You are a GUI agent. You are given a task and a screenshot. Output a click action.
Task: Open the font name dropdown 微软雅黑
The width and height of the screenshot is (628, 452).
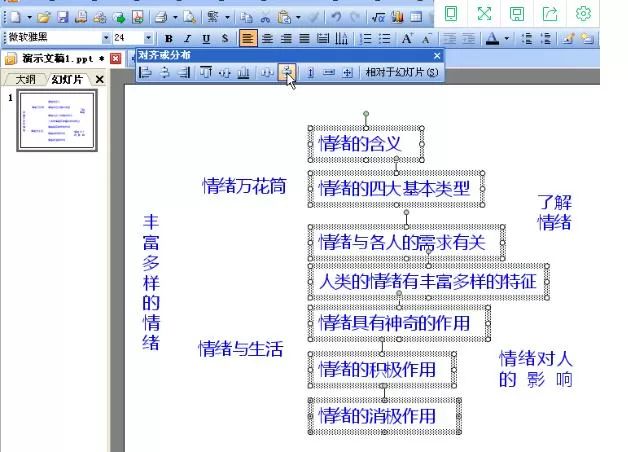[x=106, y=38]
